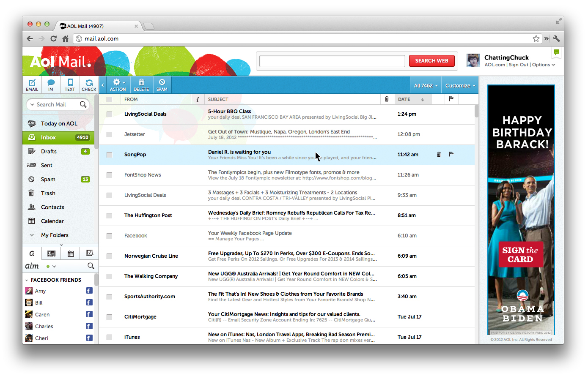The image size is (588, 376).
Task: Open the Calendar panel icon above the AIM bar
Action: [x=71, y=253]
